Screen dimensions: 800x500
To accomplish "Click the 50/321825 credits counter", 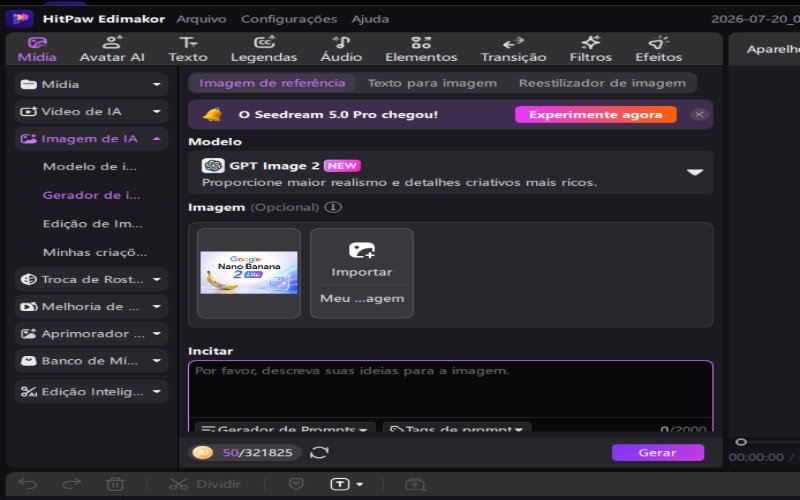I will click(258, 453).
